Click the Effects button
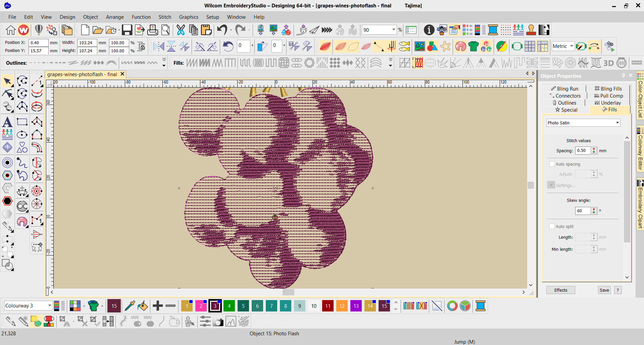The image size is (644, 345). tap(560, 290)
